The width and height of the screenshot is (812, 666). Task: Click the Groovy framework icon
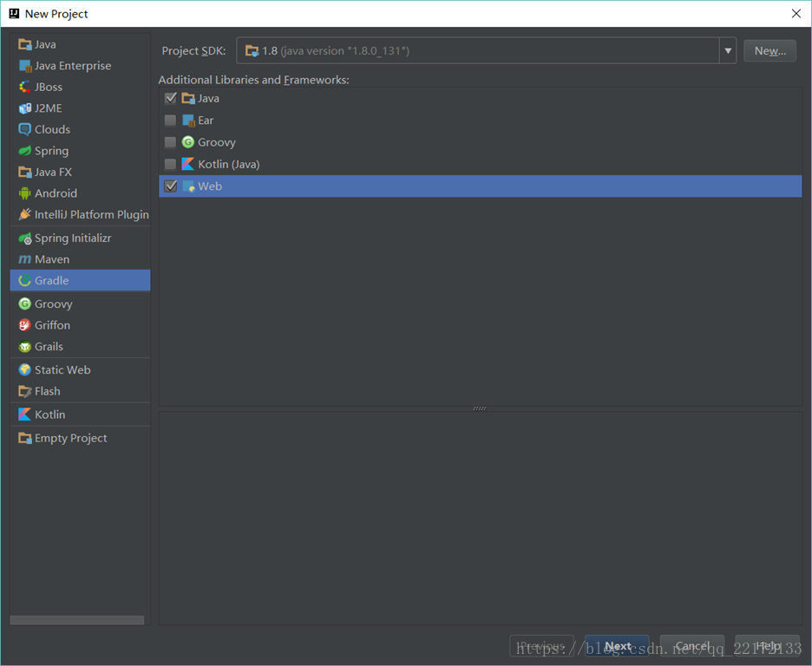coord(188,142)
